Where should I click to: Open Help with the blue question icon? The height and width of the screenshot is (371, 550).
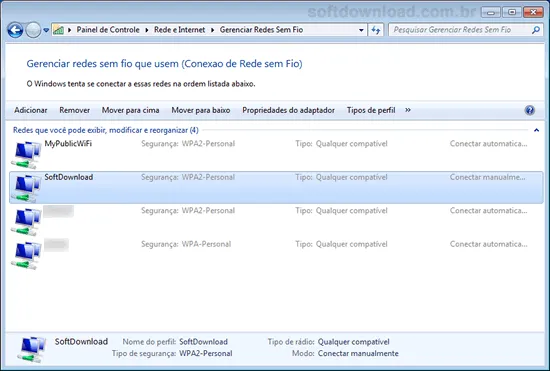click(530, 110)
